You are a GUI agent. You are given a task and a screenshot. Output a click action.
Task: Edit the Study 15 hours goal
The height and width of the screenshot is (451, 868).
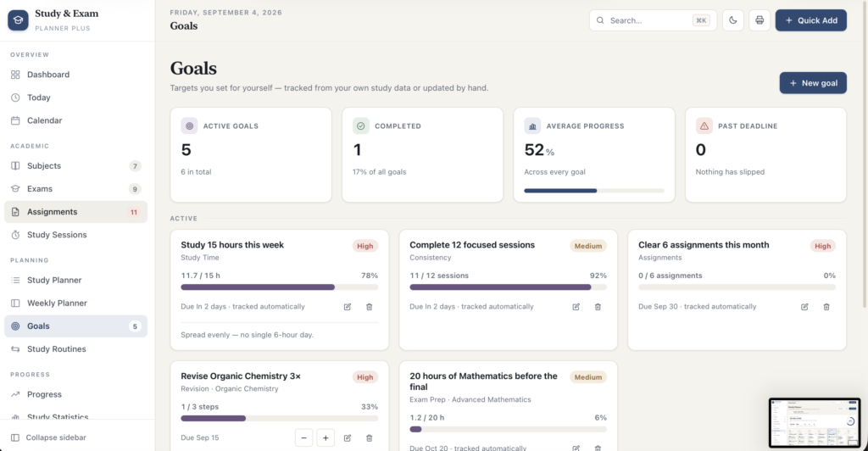(x=347, y=307)
